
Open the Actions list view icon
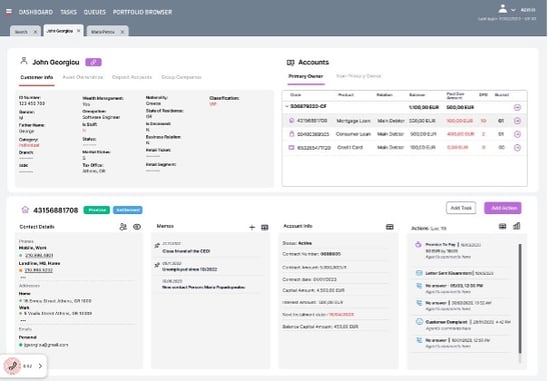coord(502,227)
